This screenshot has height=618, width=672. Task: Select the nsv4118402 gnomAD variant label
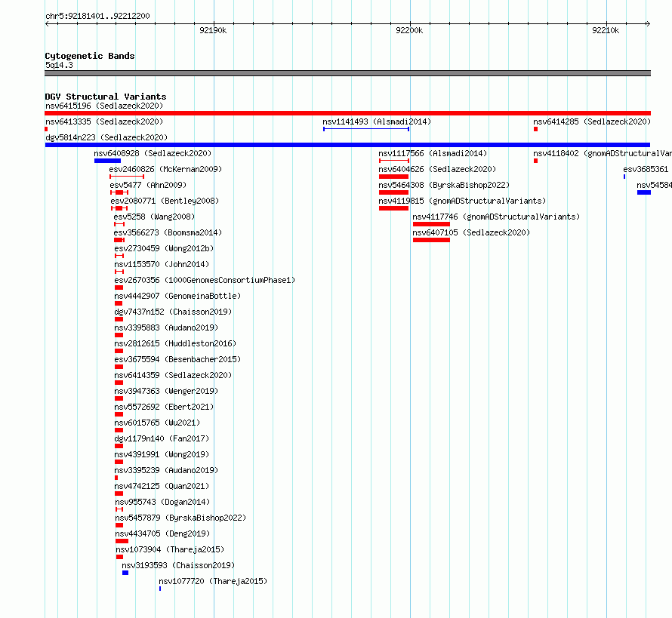pos(603,153)
